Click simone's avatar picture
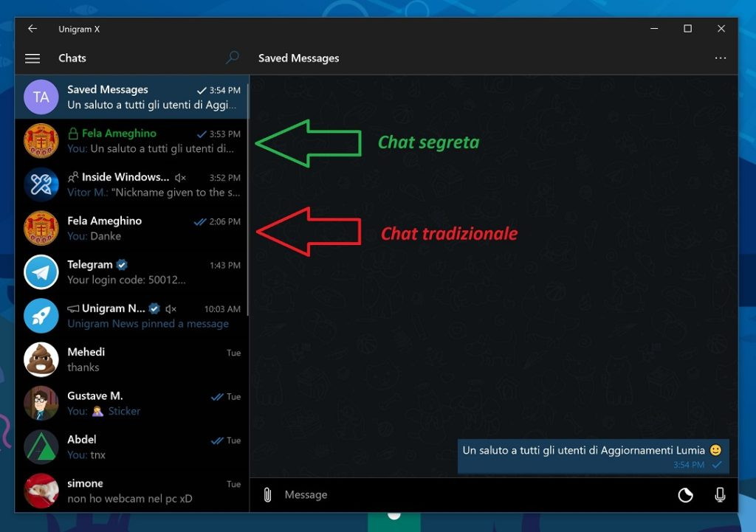 41,491
